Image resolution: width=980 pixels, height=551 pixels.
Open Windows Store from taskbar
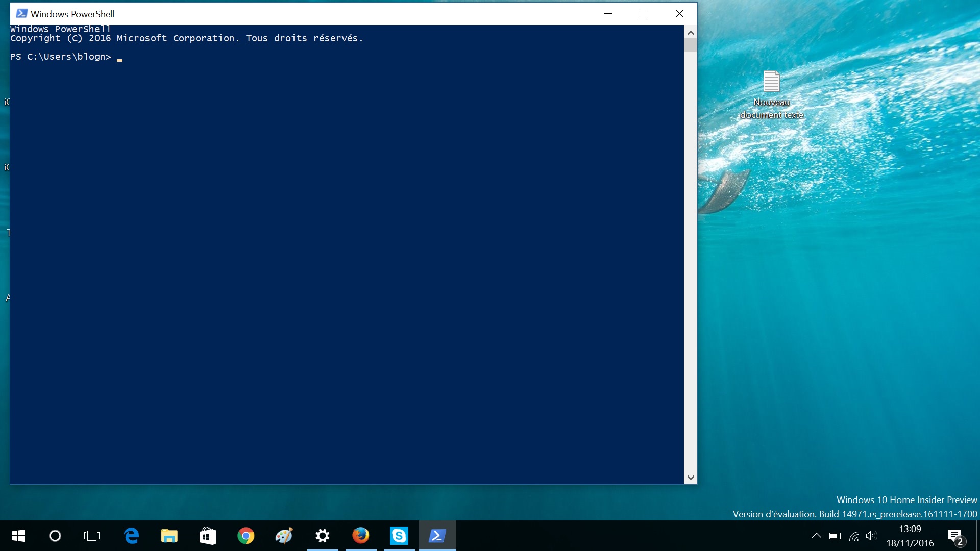(x=207, y=536)
